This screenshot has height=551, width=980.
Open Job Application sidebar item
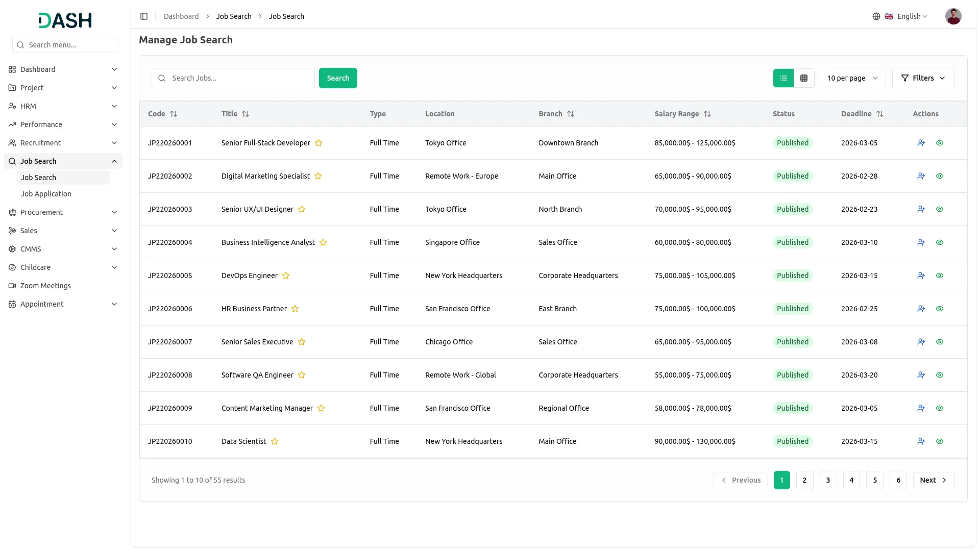point(46,194)
